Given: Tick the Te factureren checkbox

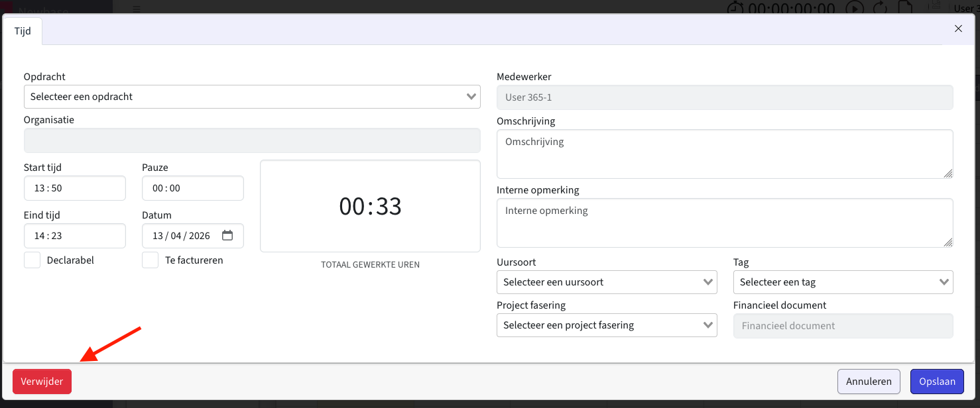Looking at the screenshot, I should tap(151, 260).
